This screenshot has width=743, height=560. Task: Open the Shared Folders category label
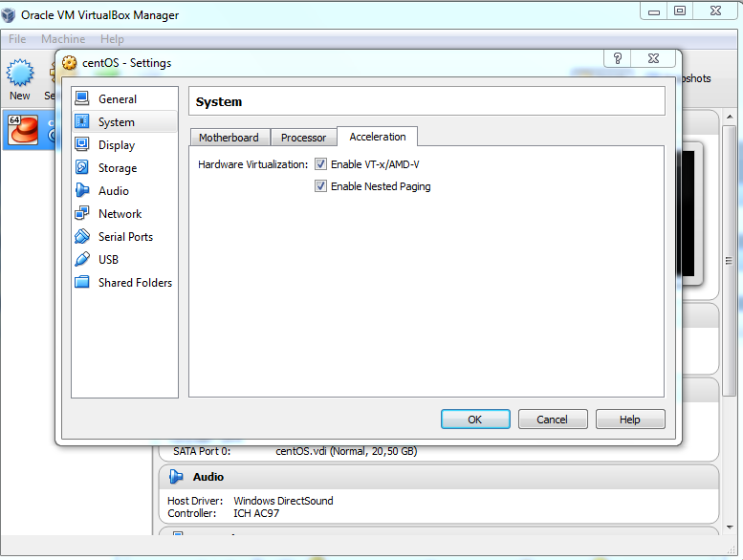(x=135, y=283)
